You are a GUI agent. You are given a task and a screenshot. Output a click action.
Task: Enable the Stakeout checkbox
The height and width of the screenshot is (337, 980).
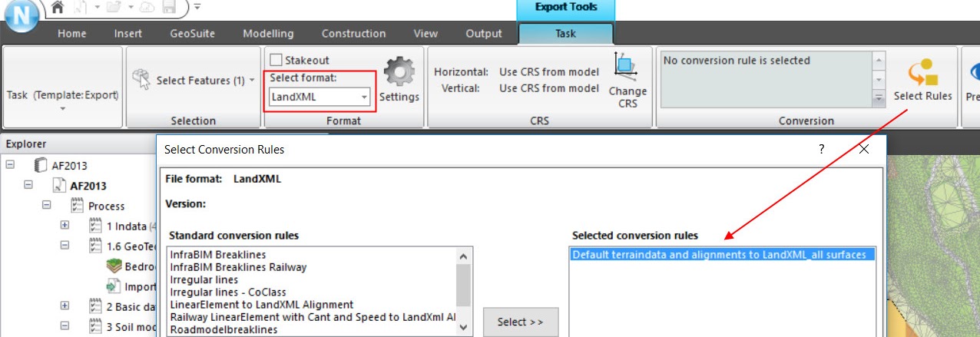click(276, 60)
